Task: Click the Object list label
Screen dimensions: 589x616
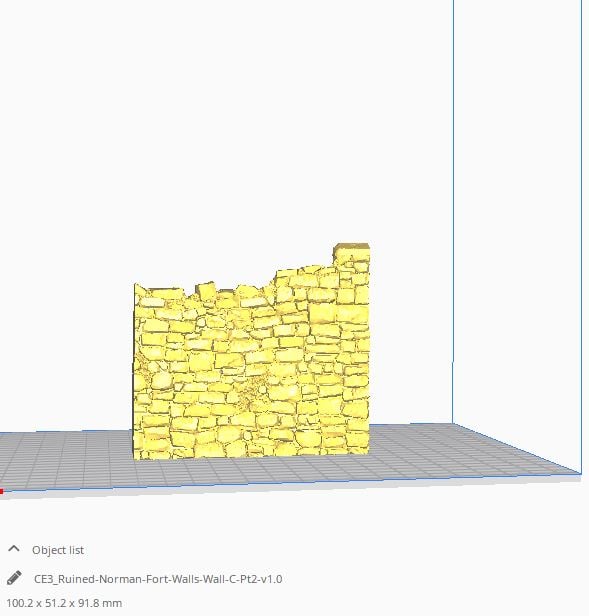Action: (x=58, y=550)
